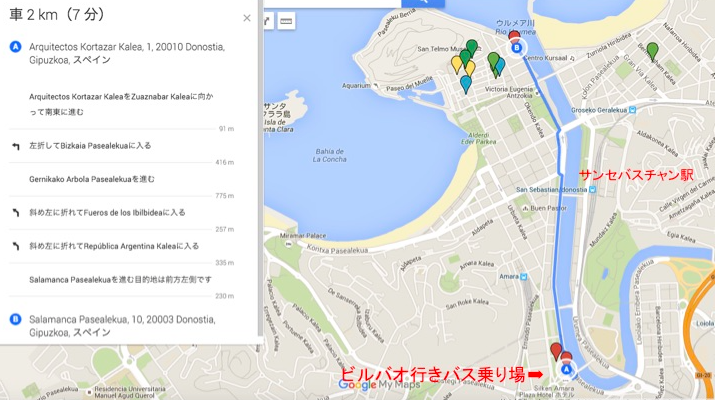Click the blue search button
The width and height of the screenshot is (715, 400).
click(423, 3)
